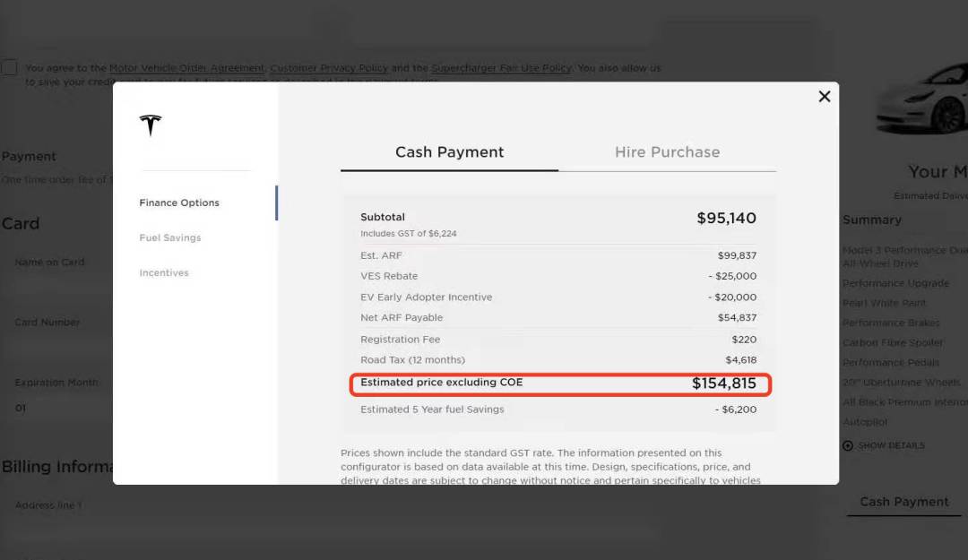Open the Customer Privacy Policy link
968x560 pixels.
coord(328,68)
